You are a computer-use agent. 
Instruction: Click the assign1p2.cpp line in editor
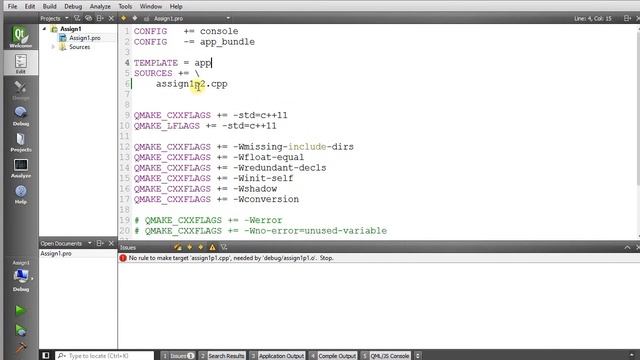[191, 84]
